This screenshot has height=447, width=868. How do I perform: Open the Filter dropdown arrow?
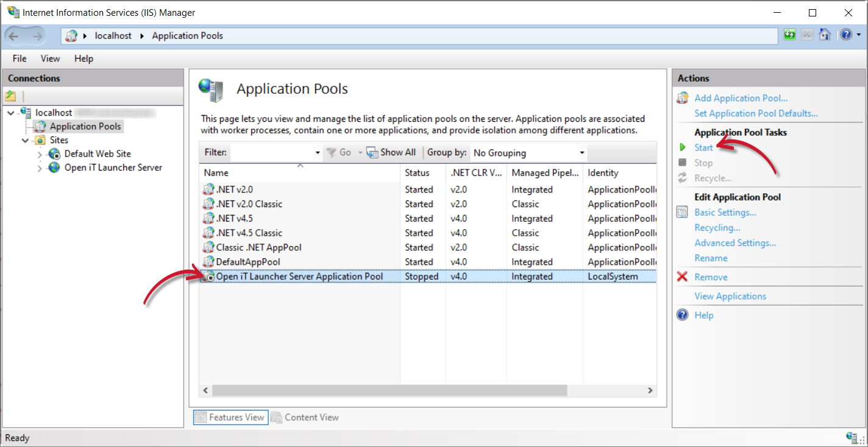point(318,152)
